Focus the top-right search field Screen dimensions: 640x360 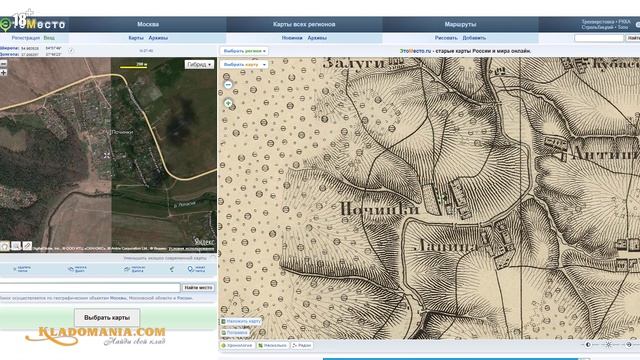point(599,38)
